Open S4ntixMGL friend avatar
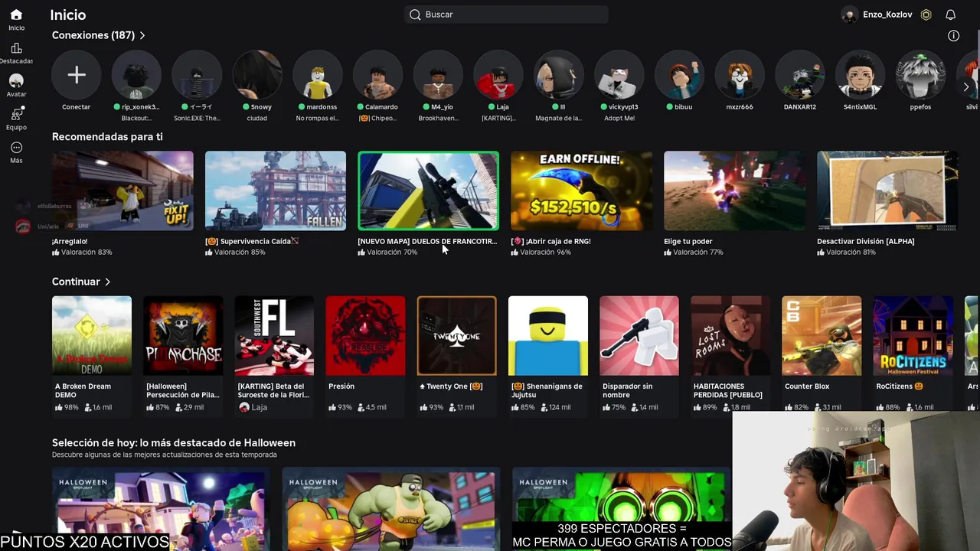 pyautogui.click(x=860, y=75)
